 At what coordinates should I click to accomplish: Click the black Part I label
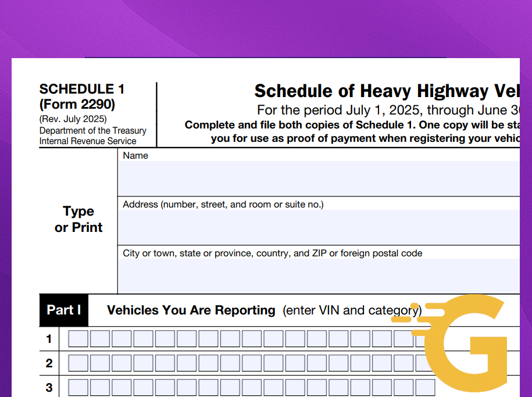click(x=63, y=310)
